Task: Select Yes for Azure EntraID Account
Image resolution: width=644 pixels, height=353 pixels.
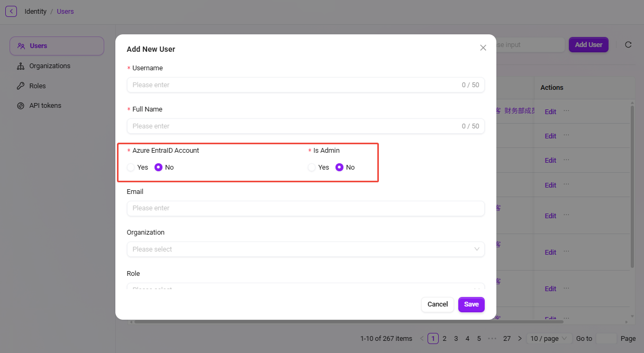Action: [x=131, y=168]
